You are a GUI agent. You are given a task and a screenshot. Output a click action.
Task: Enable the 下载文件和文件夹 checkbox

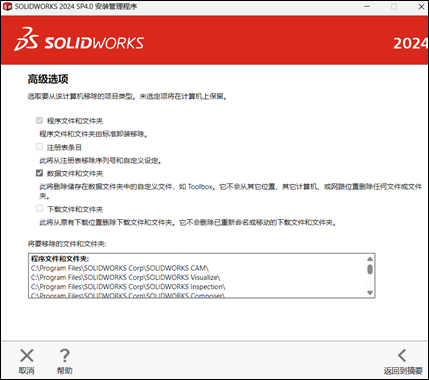39,209
